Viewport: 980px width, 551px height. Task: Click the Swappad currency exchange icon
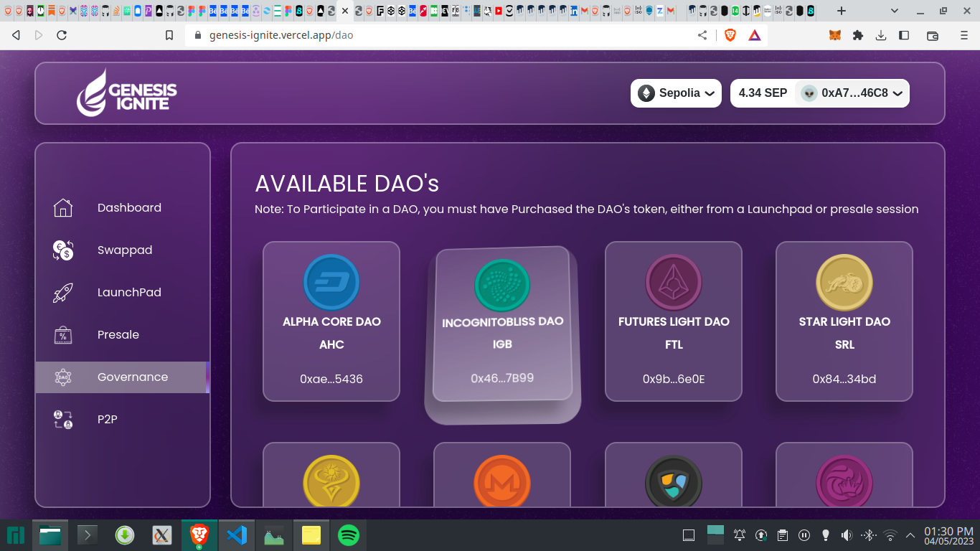pos(63,250)
